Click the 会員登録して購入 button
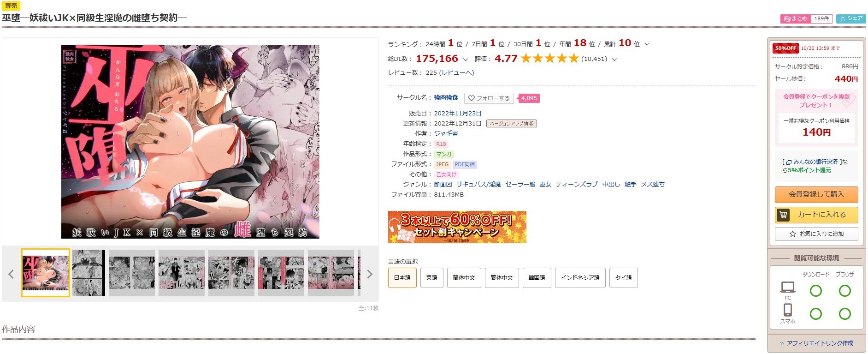Screen dimensions: 868x354 click(x=816, y=194)
